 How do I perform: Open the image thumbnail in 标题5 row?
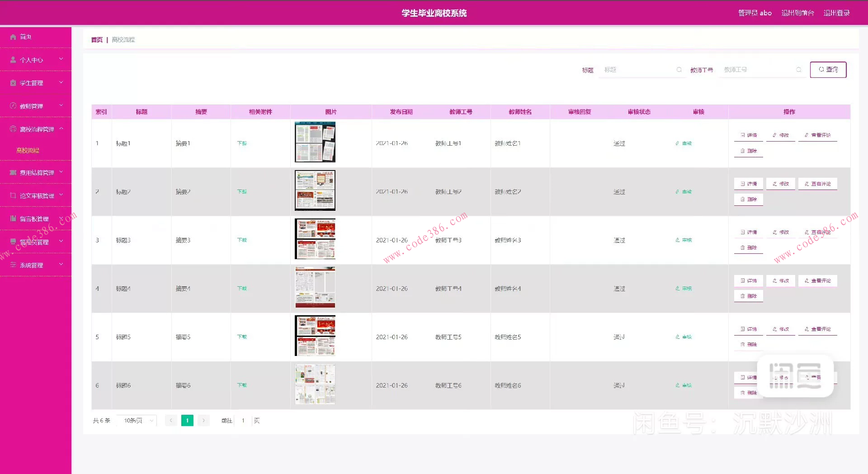click(x=315, y=336)
